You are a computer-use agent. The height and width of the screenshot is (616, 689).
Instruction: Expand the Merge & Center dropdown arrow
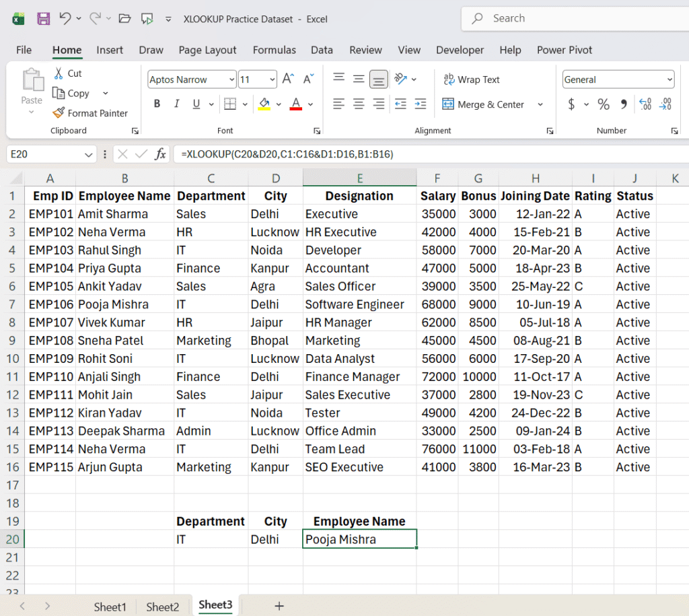pyautogui.click(x=540, y=104)
